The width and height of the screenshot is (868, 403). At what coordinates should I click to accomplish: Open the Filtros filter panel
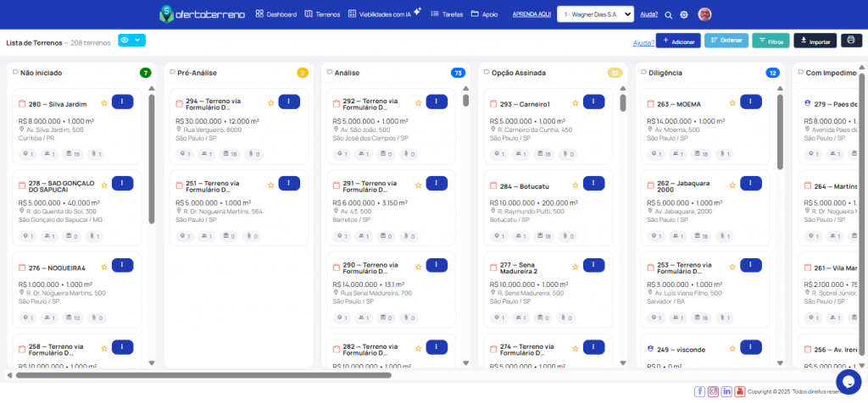771,41
